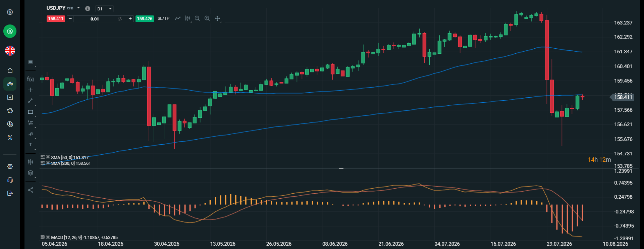The image size is (644, 249).
Task: Open the percent promotions sidebar item
Action: (x=10, y=138)
